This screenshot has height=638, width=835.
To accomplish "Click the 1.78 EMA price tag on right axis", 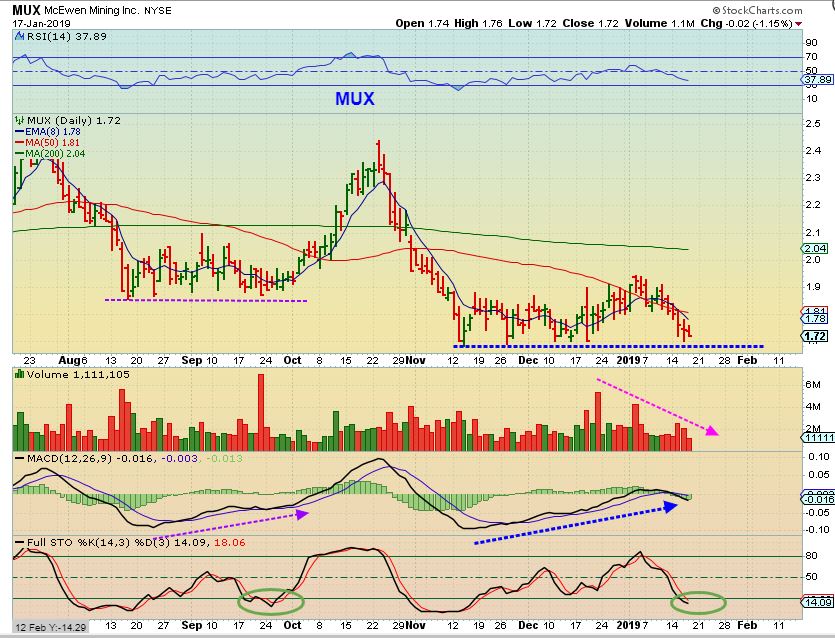I will click(x=815, y=318).
